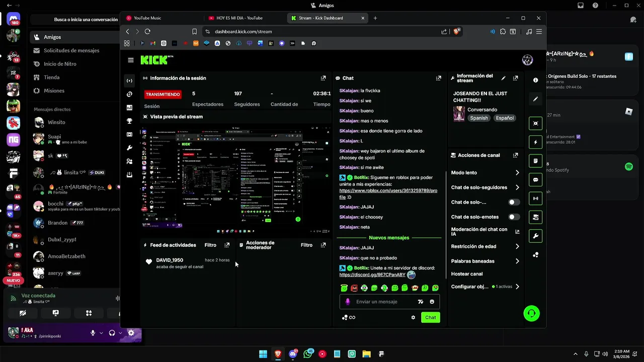The height and width of the screenshot is (362, 644).
Task: Enable the Chat de solo-... switch
Action: coord(514,202)
